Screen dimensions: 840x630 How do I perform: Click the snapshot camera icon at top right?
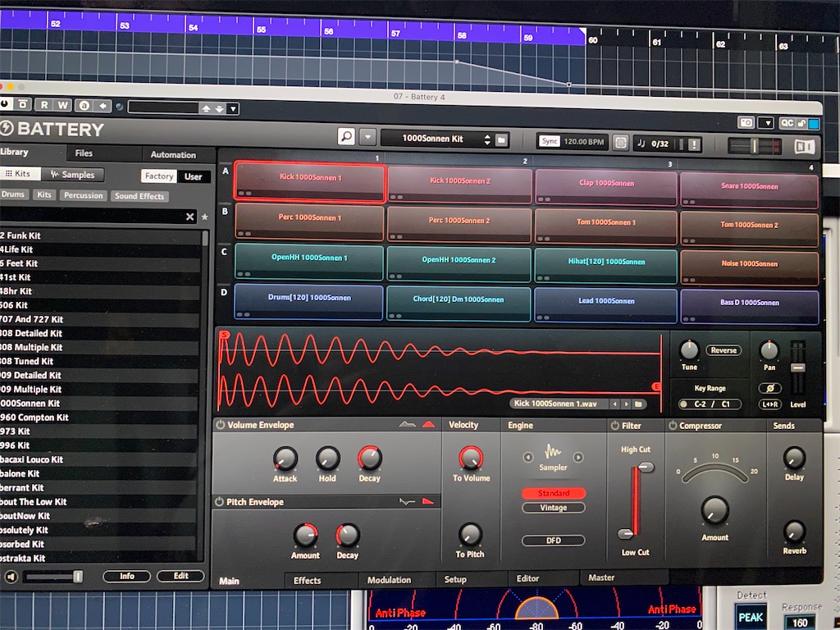pyautogui.click(x=746, y=123)
